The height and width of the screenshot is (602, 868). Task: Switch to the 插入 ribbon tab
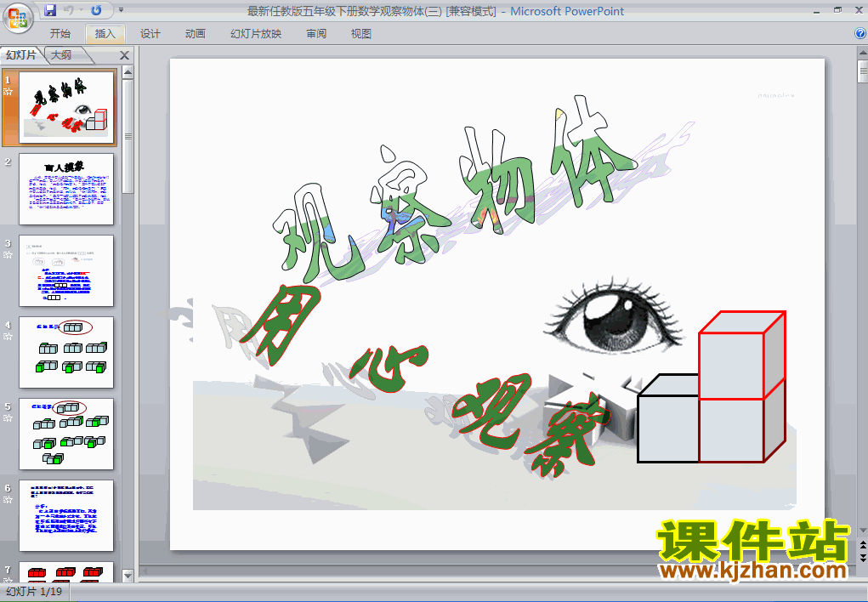point(105,34)
